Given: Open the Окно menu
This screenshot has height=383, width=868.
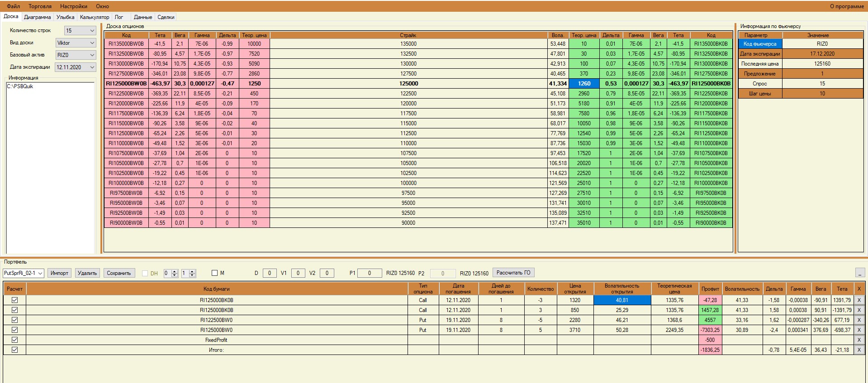Looking at the screenshot, I should 102,6.
